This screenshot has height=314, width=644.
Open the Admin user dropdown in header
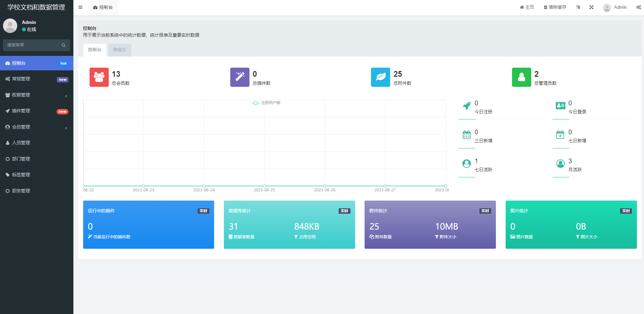[x=615, y=7]
